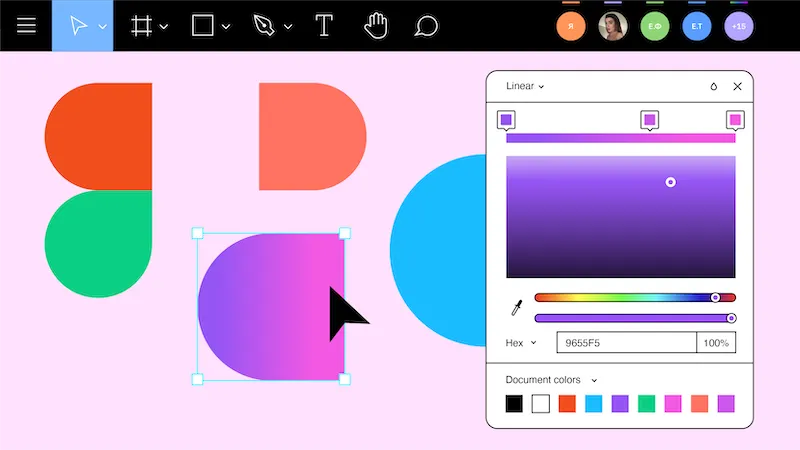The image size is (800, 450).
Task: Expand the Linear gradient type dropdown
Action: pos(525,86)
